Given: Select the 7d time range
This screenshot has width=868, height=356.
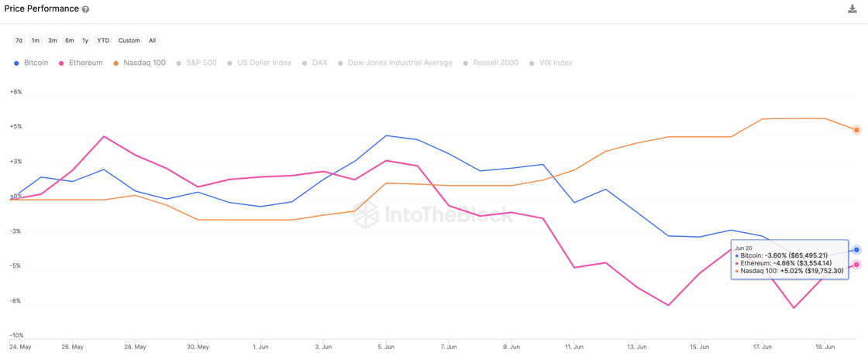Looking at the screenshot, I should pos(19,40).
